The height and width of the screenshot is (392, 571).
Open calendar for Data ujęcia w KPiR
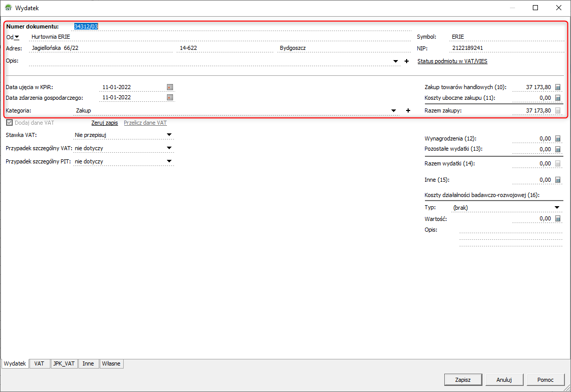click(169, 87)
